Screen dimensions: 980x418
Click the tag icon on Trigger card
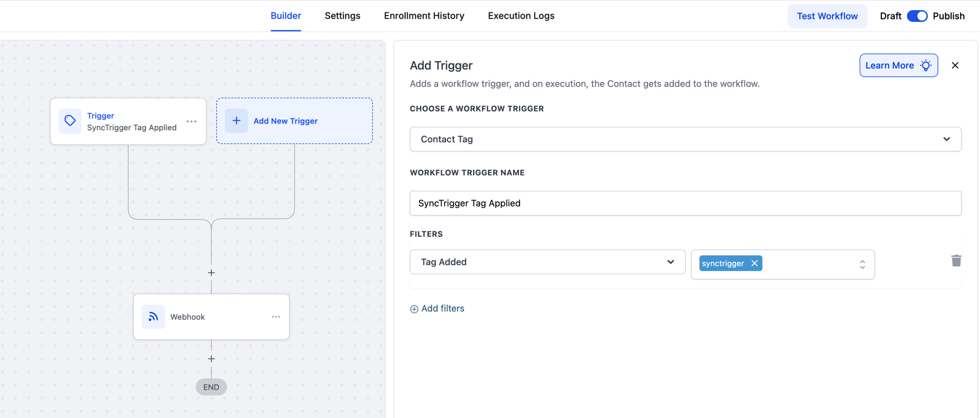[x=70, y=121]
